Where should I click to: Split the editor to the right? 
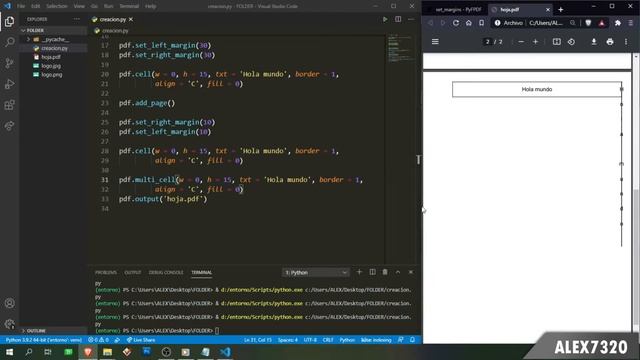[x=398, y=19]
